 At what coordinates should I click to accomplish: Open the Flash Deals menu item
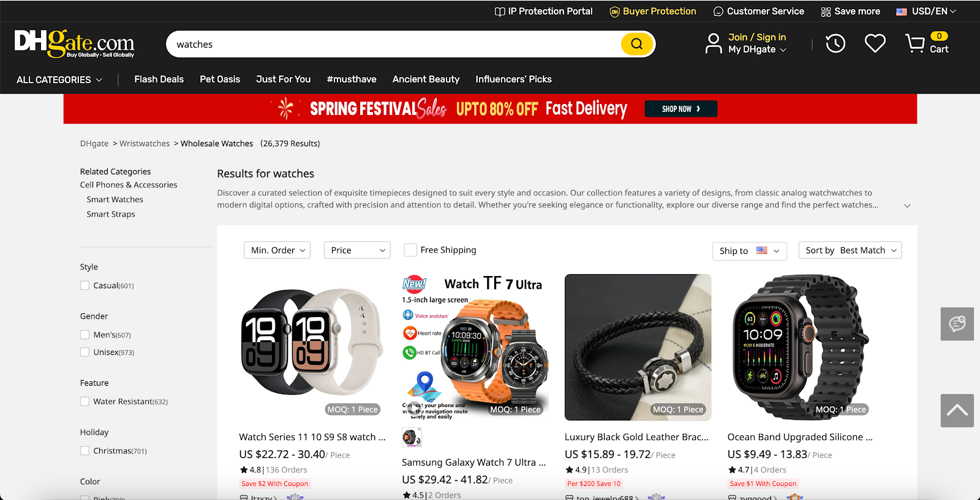159,80
